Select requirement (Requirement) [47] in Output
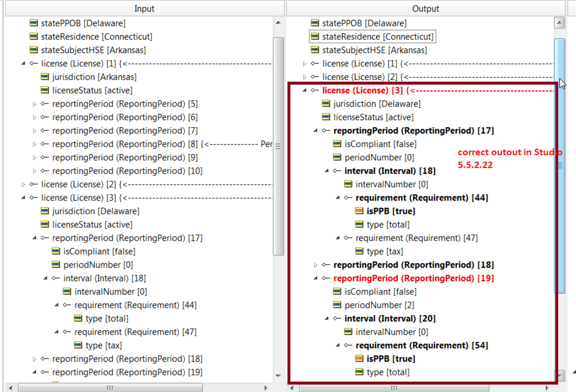 [417, 238]
